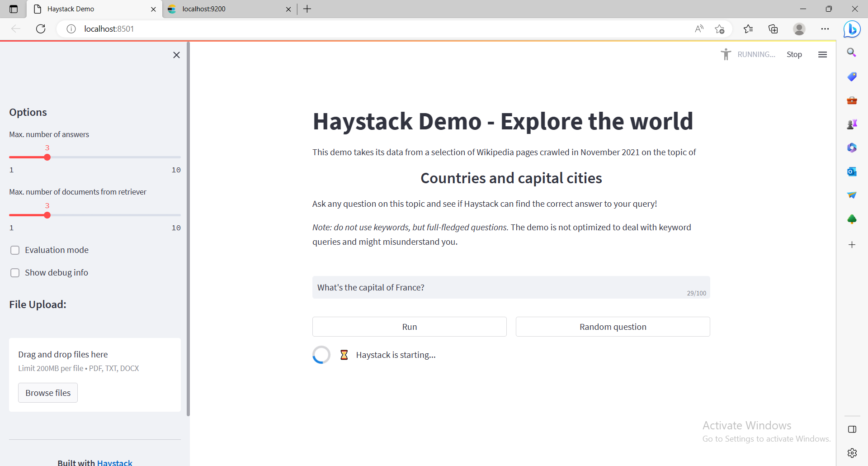Add a new sidebar app

click(x=852, y=245)
